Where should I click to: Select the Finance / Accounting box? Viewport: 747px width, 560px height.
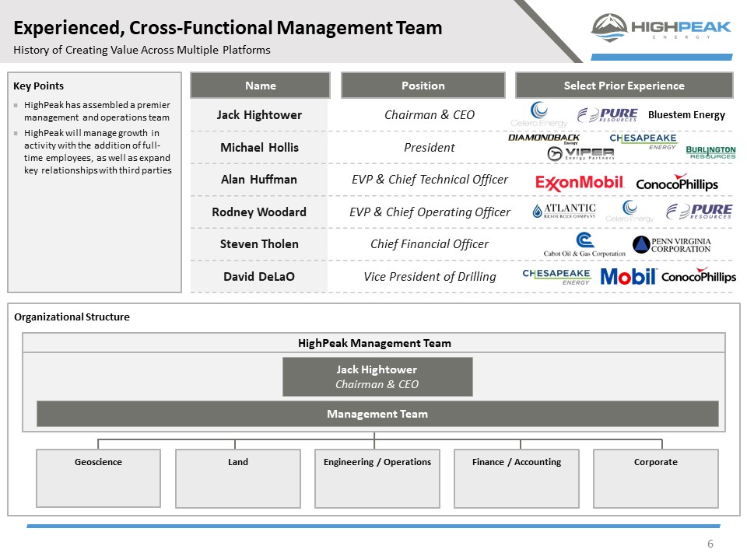tap(517, 478)
